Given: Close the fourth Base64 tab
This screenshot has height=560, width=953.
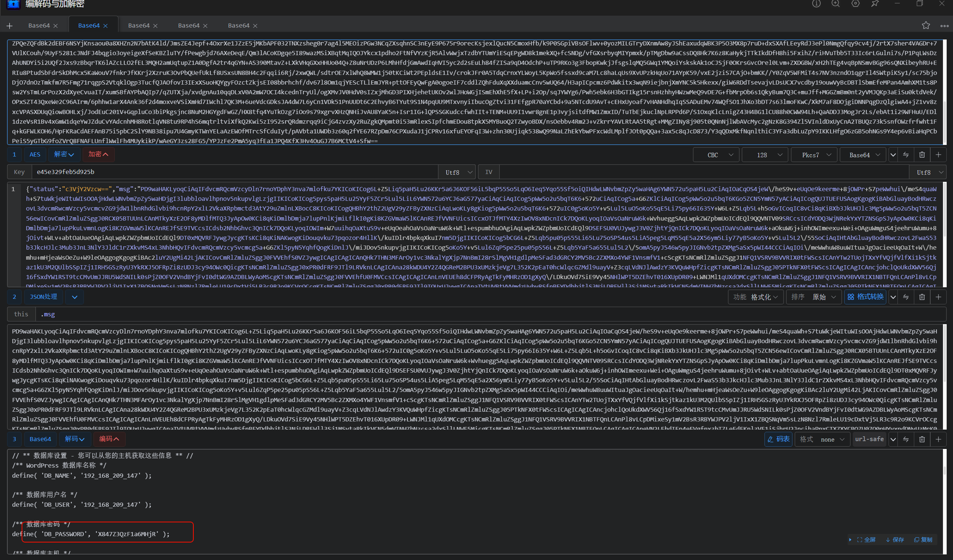Looking at the screenshot, I should point(205,26).
